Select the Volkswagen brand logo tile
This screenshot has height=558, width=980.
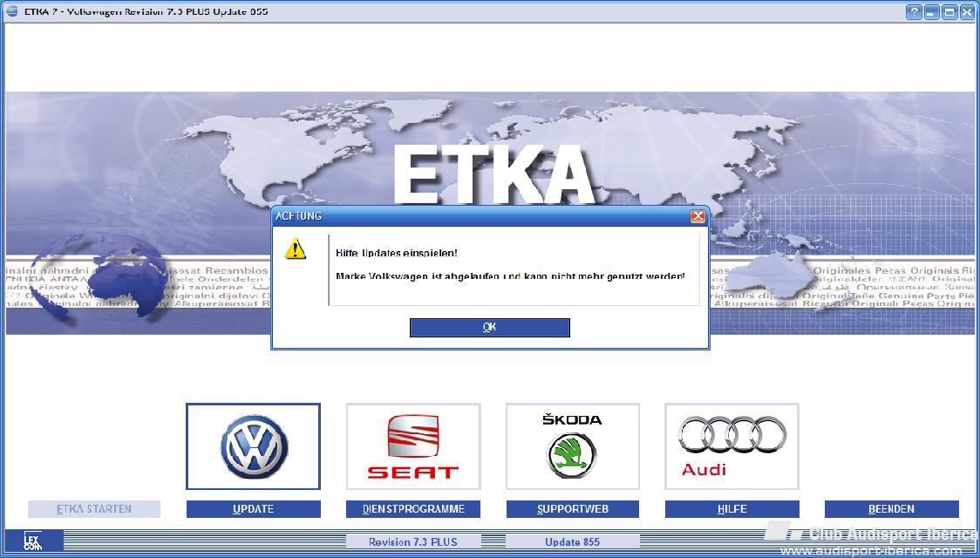[253, 446]
